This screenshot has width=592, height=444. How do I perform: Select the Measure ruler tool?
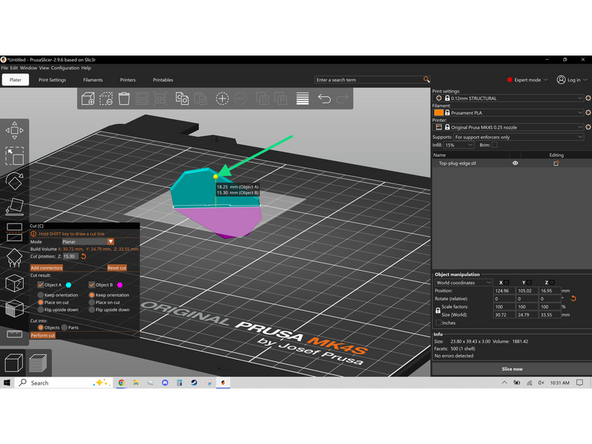click(x=14, y=334)
